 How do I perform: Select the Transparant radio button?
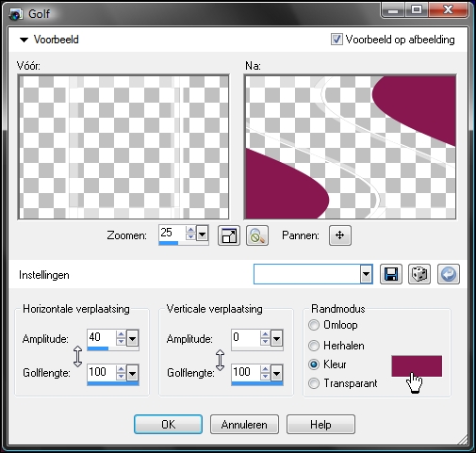[x=314, y=383]
